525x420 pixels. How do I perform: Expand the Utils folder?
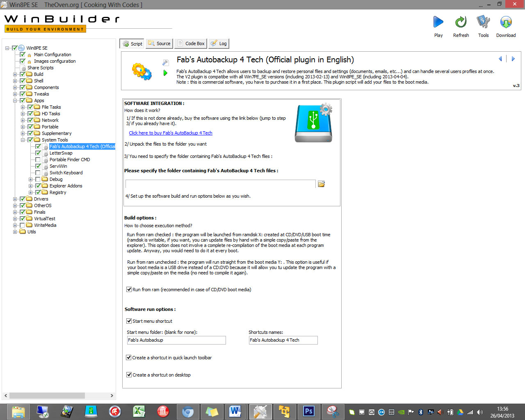[x=15, y=232]
